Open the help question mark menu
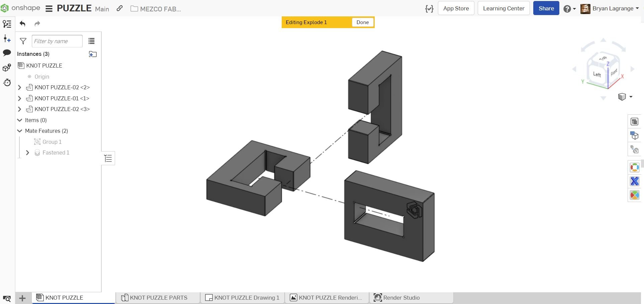Image resolution: width=644 pixels, height=304 pixels. pos(569,9)
